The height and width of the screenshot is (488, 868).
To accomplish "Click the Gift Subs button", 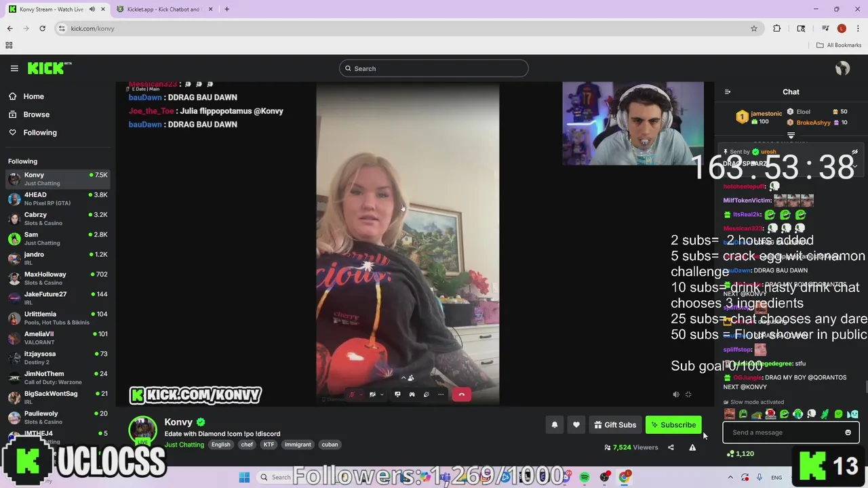I will coord(615,425).
